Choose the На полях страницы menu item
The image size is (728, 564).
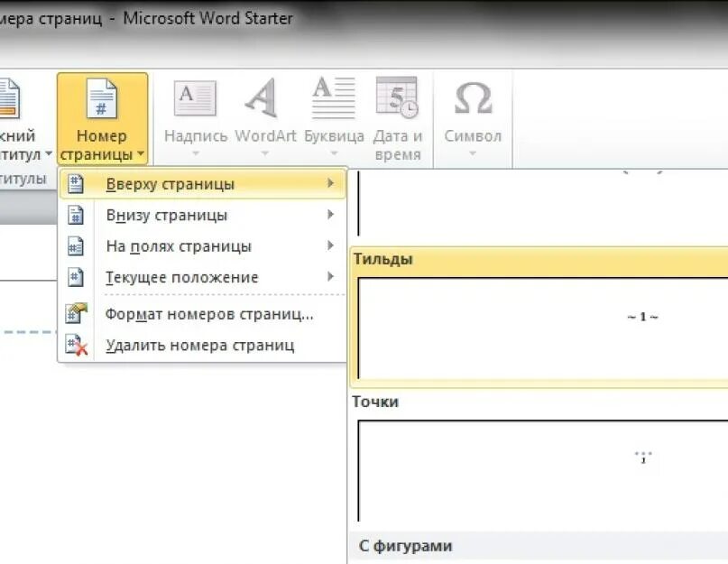[203, 246]
